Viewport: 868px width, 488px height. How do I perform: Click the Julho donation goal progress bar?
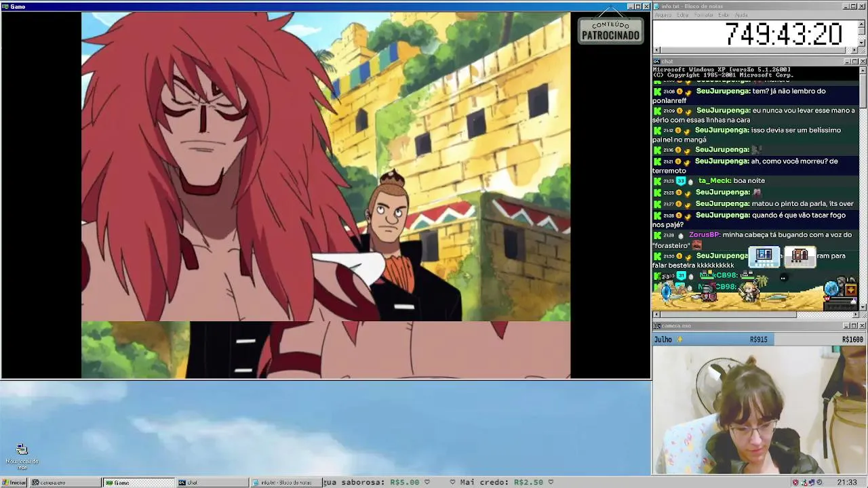pyautogui.click(x=759, y=340)
